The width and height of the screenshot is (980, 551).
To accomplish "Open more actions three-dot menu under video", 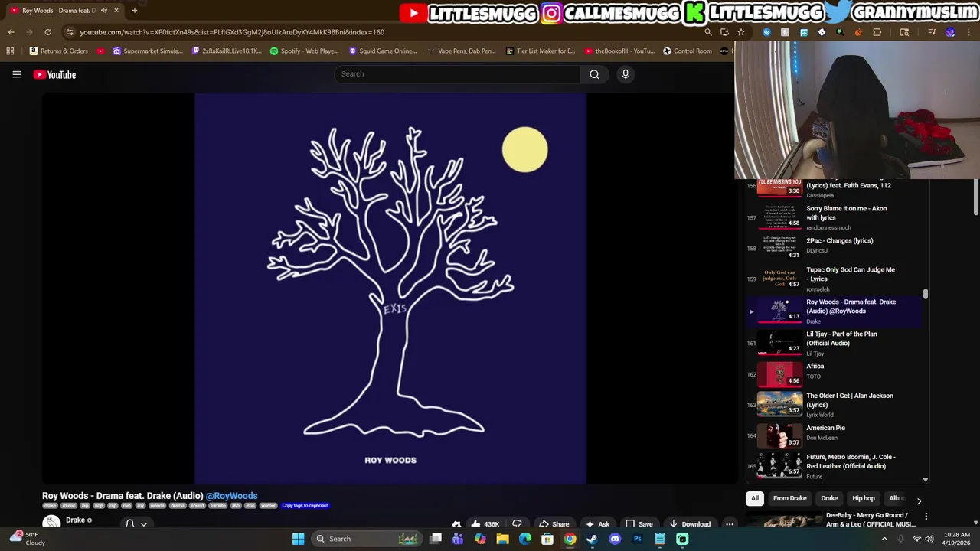I will pos(730,524).
